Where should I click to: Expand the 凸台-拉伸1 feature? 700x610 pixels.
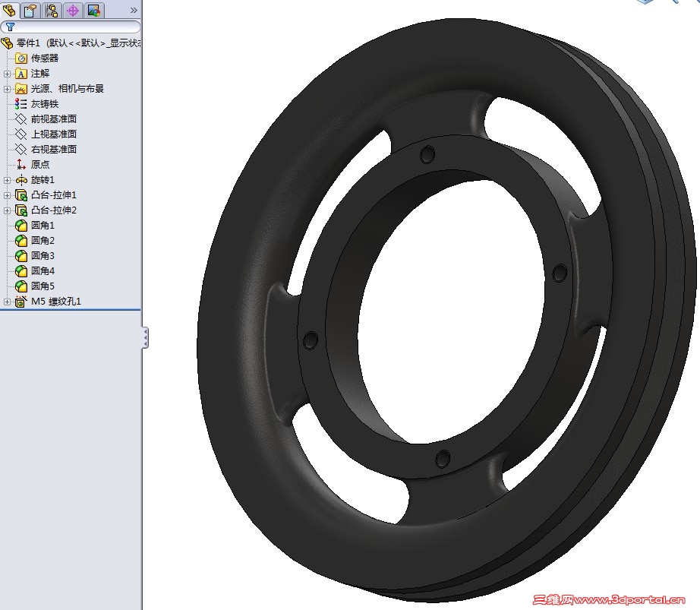tap(7, 195)
